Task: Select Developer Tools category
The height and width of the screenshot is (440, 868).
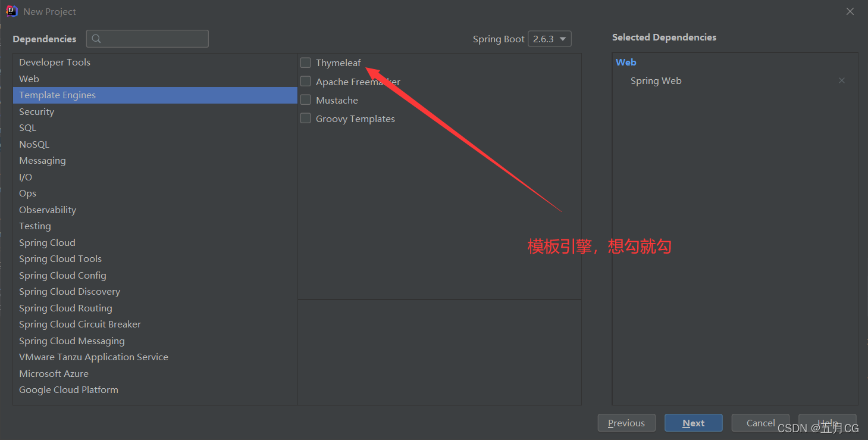Action: click(155, 63)
